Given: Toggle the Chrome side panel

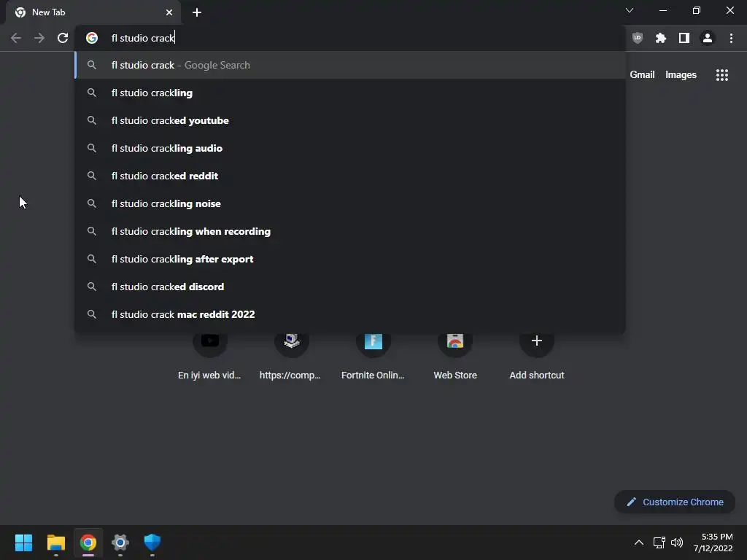Looking at the screenshot, I should click(684, 38).
